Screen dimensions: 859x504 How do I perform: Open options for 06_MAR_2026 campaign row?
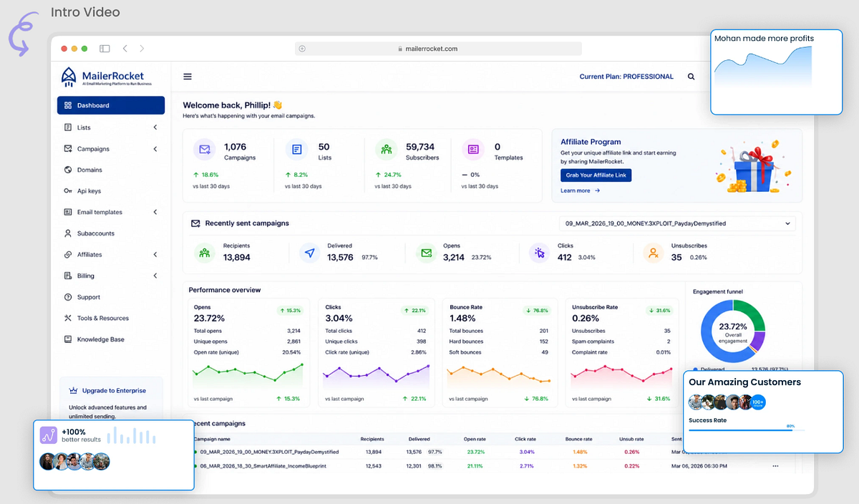coord(775,466)
